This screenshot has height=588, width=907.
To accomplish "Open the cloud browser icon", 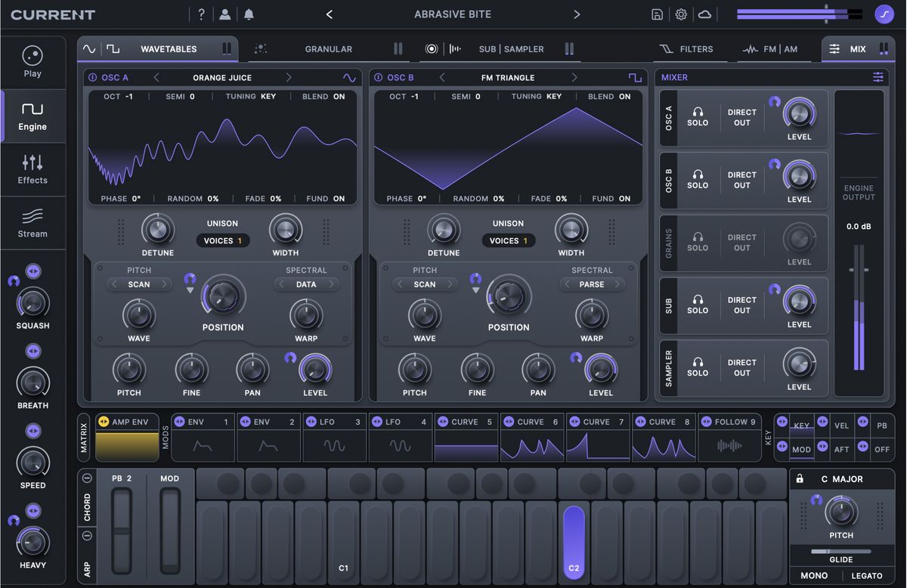I will click(x=705, y=14).
